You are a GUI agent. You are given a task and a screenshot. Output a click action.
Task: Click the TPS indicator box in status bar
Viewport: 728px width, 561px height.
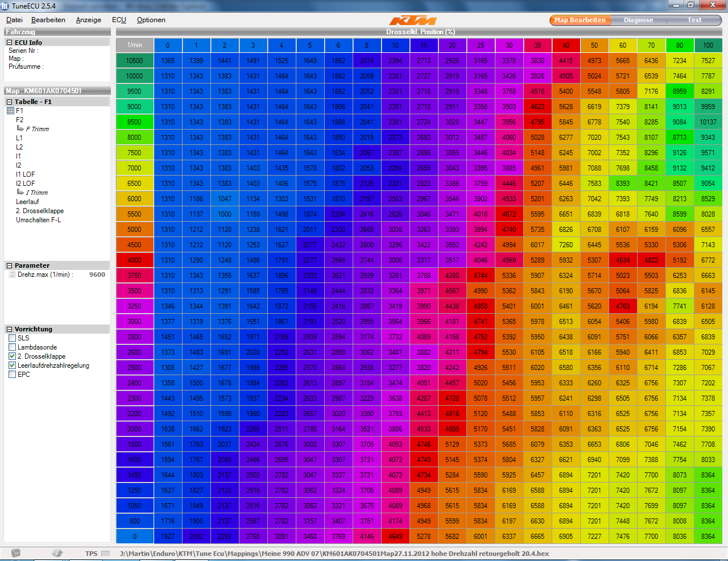tap(105, 553)
